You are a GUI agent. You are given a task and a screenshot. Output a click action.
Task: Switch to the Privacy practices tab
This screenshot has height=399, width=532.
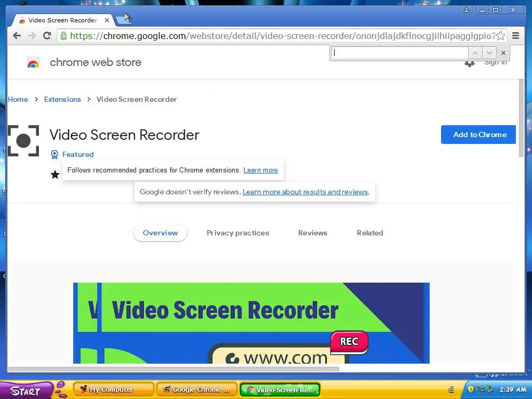click(238, 233)
